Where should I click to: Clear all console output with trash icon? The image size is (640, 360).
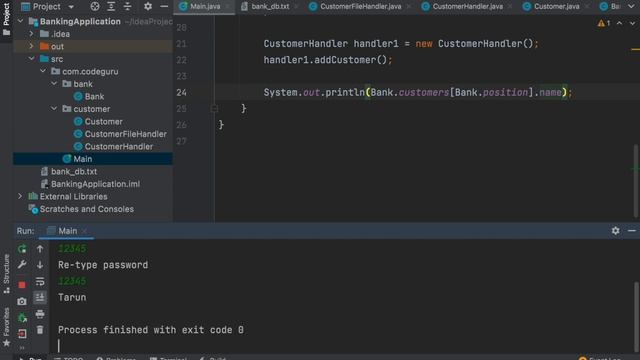pyautogui.click(x=40, y=330)
